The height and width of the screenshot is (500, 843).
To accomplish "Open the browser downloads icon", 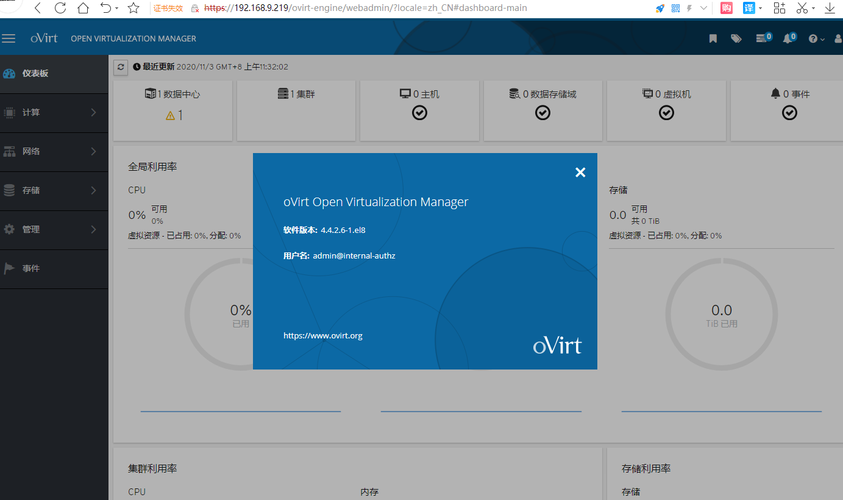I will (x=830, y=8).
